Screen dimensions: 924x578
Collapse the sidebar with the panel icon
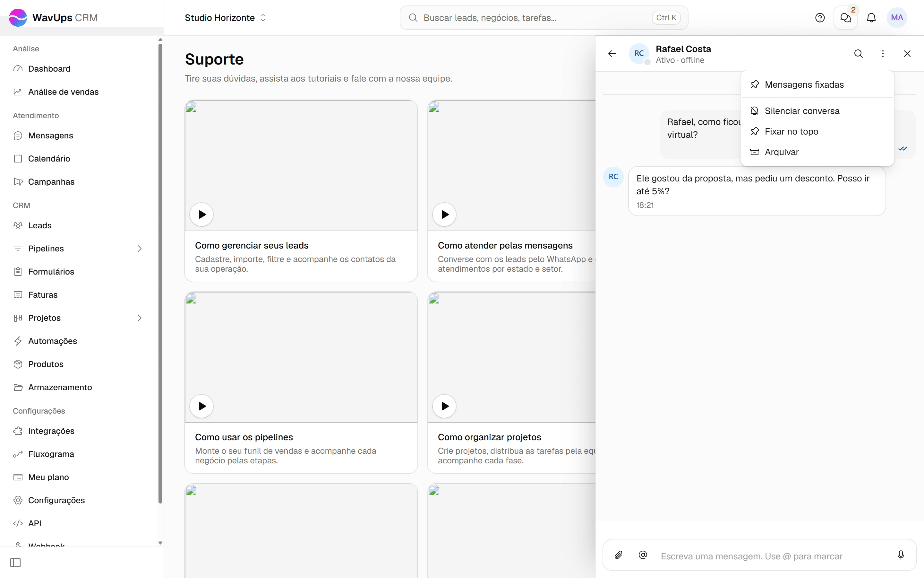15,562
